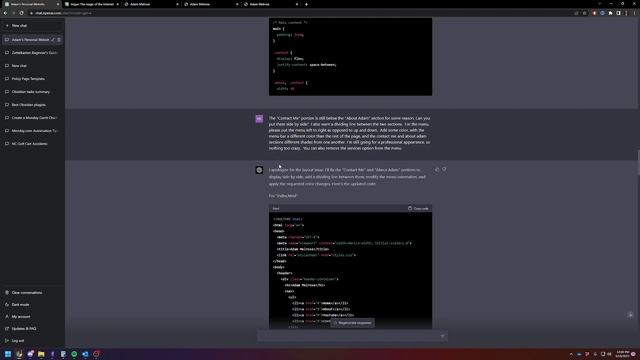This screenshot has height=360, width=640.
Task: Toggle the browser side panel icon
Action: [x=618, y=13]
